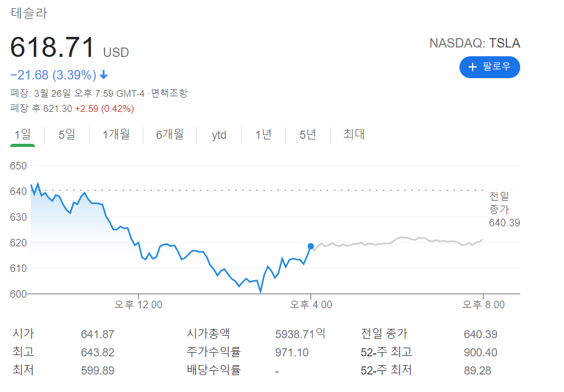Click the 오후 8:00 axis label

[483, 304]
